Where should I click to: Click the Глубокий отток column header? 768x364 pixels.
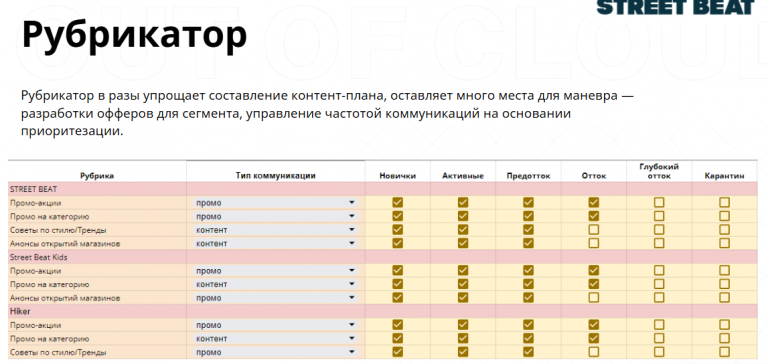659,171
